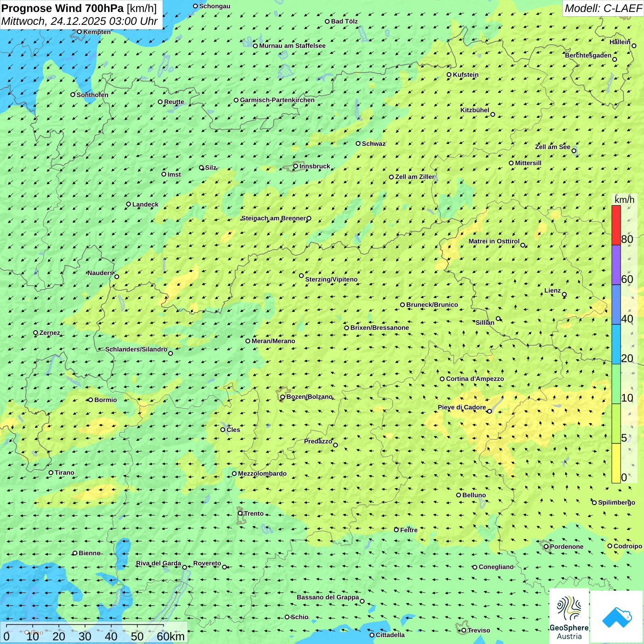The image size is (644, 644).
Task: Select the Innsbruck city marker
Action: [x=296, y=167]
